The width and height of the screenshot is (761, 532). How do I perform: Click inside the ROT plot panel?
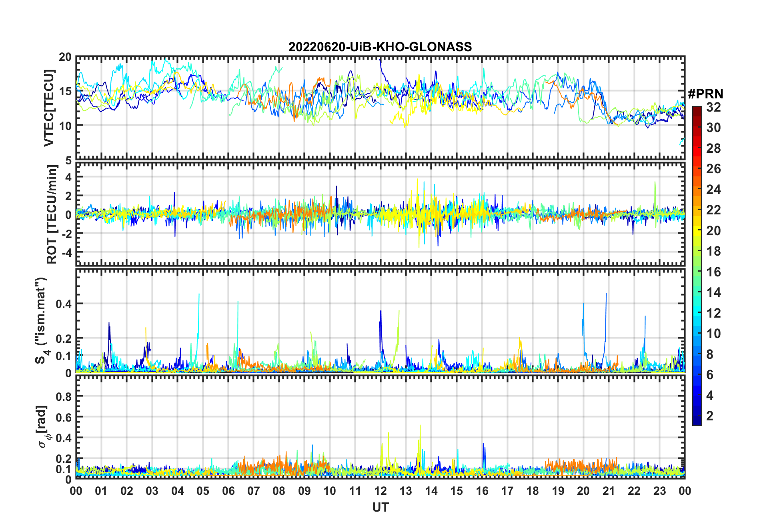[380, 214]
